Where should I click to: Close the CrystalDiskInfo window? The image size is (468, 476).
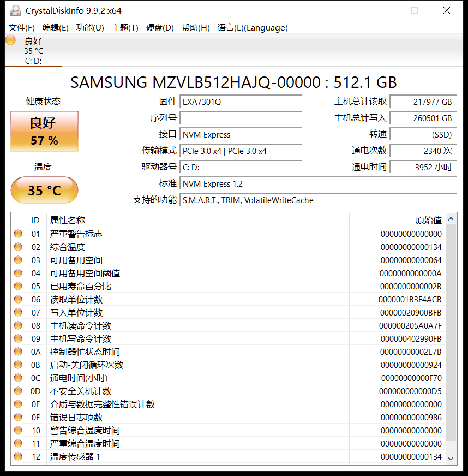tap(447, 10)
